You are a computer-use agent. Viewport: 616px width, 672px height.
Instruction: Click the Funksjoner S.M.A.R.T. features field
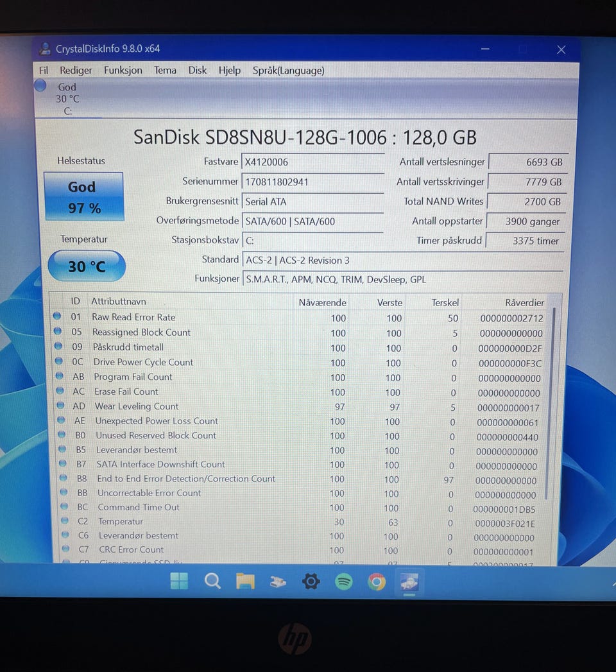(x=403, y=279)
